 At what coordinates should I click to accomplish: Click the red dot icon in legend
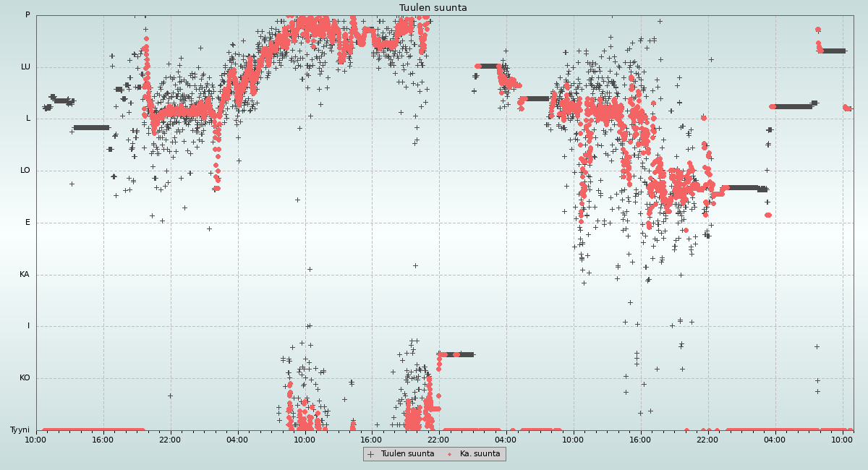(450, 454)
